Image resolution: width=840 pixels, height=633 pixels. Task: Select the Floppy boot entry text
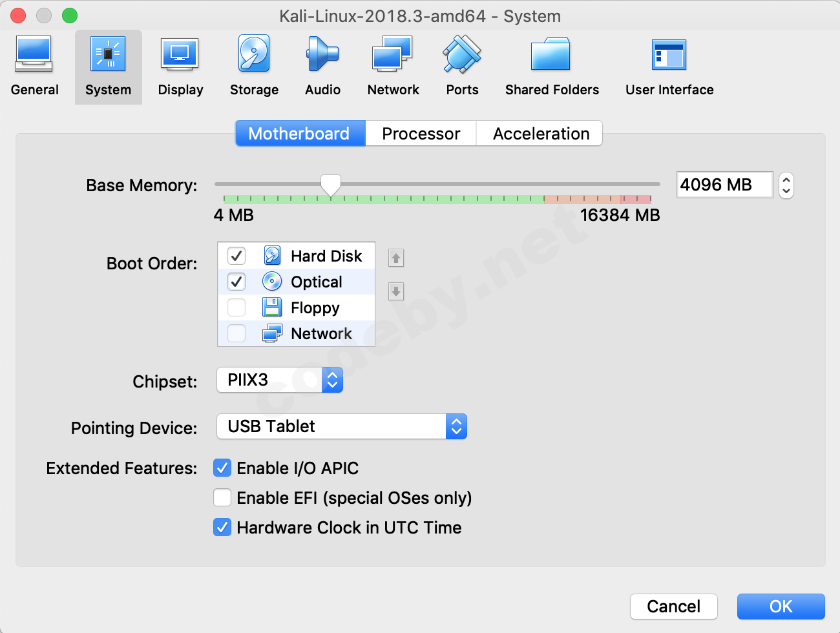point(315,308)
